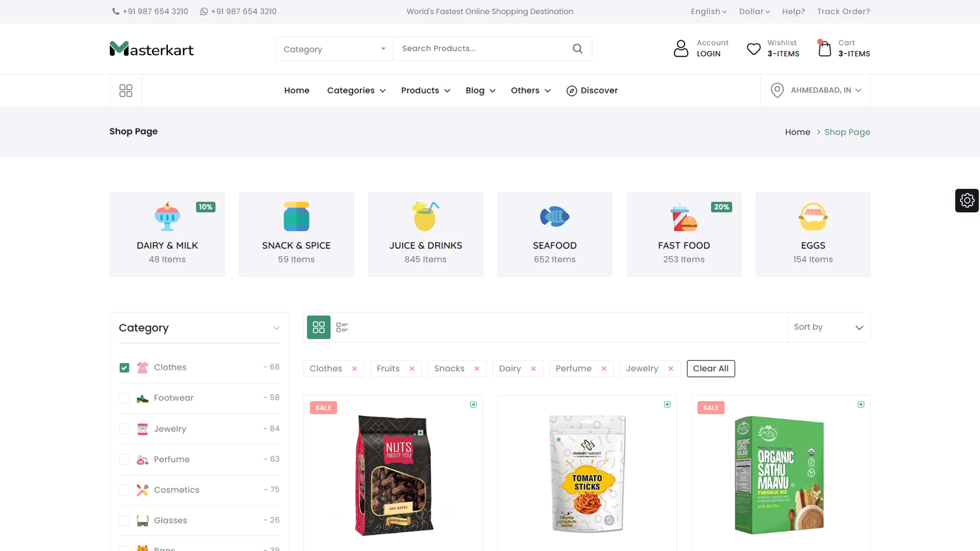Open the Dollar currency dropdown
The width and height of the screenshot is (980, 551).
[754, 11]
